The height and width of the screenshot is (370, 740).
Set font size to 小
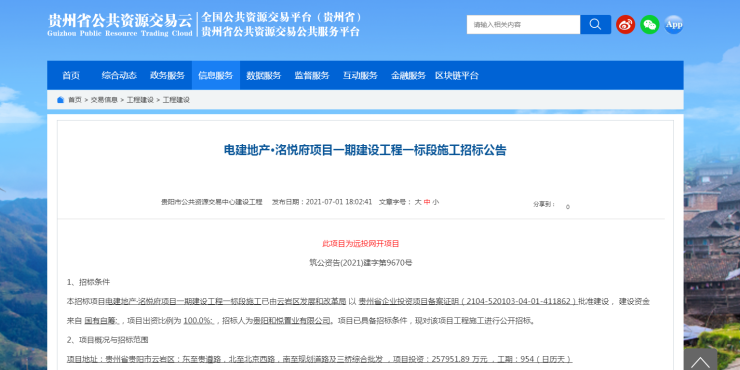click(x=435, y=202)
